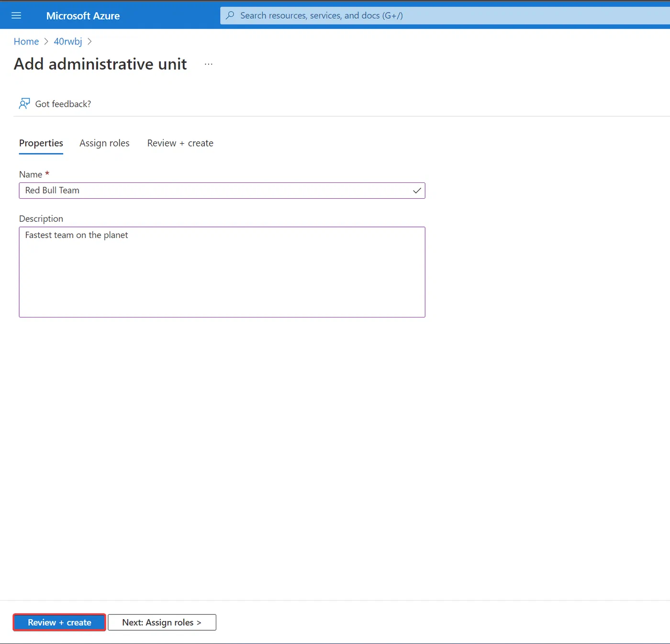
Task: Switch to Assign roles tab
Action: 104,143
